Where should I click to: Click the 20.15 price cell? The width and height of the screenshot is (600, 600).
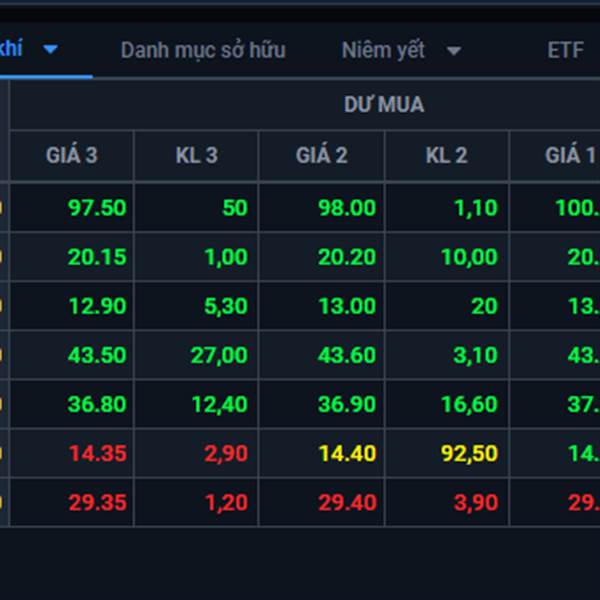(72, 256)
